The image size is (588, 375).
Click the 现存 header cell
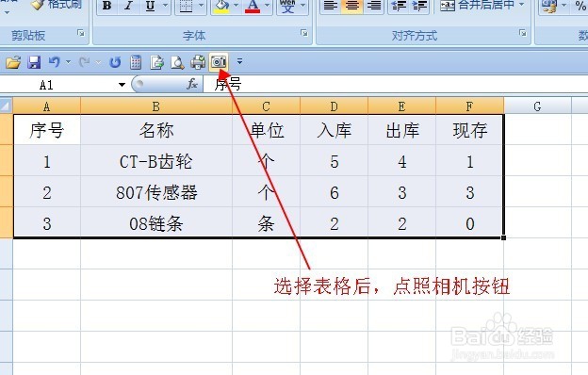469,130
